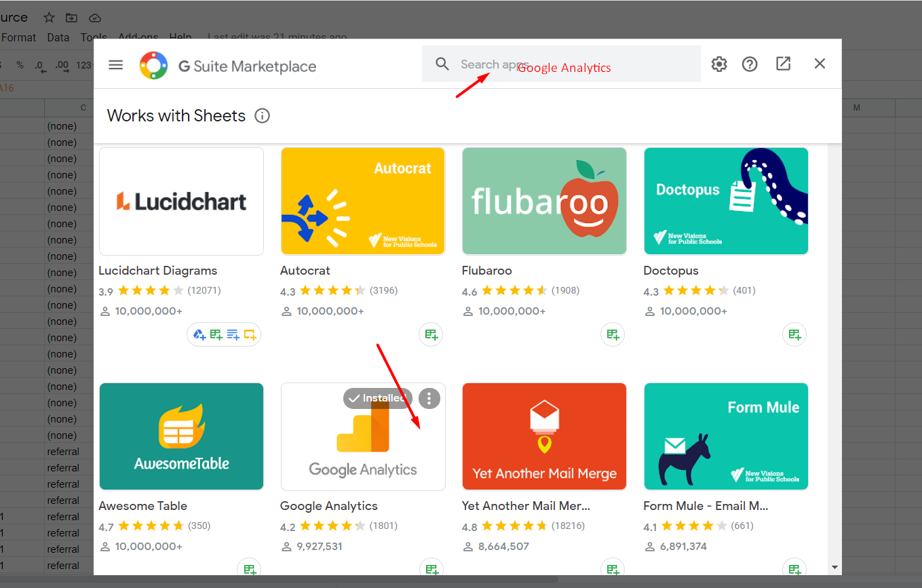The height and width of the screenshot is (588, 922).
Task: Open the help question mark icon
Action: [x=750, y=64]
